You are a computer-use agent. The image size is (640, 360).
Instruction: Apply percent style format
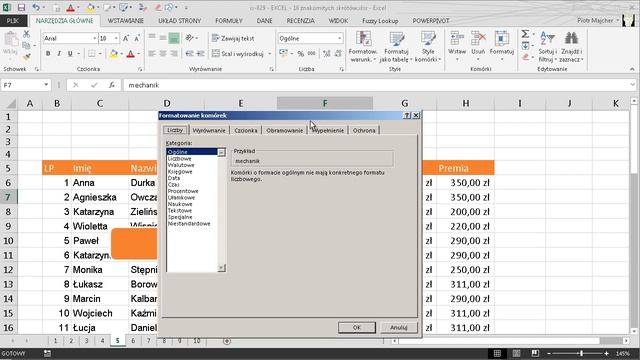point(300,53)
